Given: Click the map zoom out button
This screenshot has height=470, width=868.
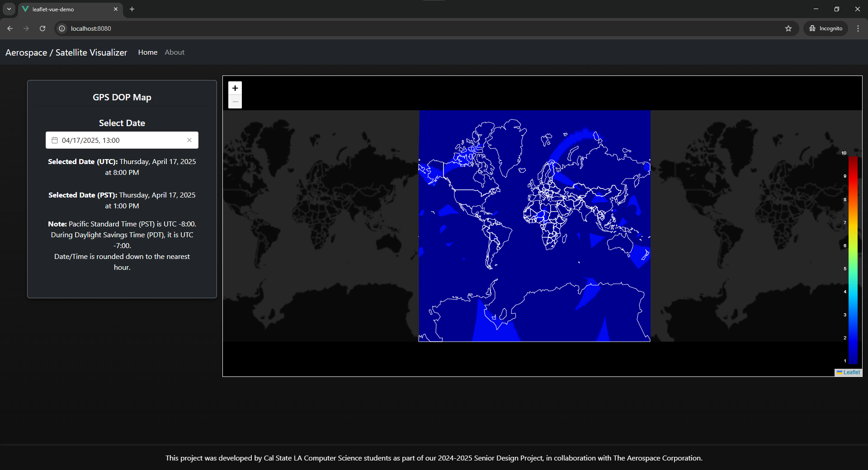Looking at the screenshot, I should 235,102.
